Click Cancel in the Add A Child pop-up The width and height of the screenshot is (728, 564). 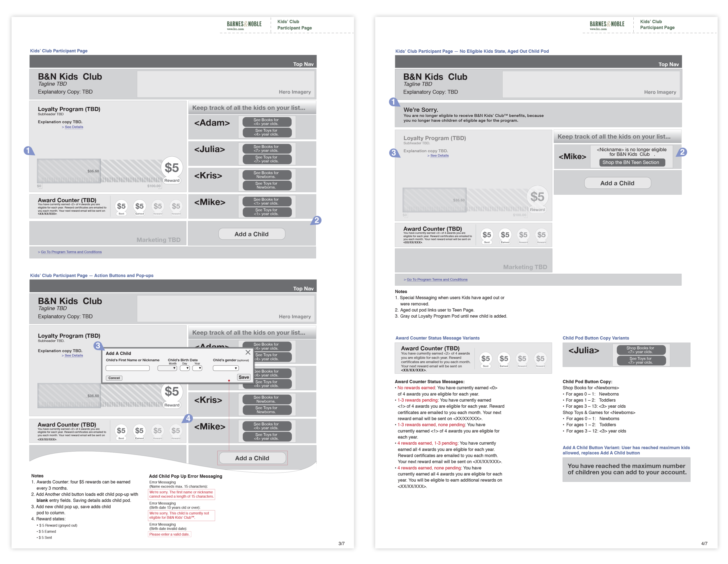114,378
